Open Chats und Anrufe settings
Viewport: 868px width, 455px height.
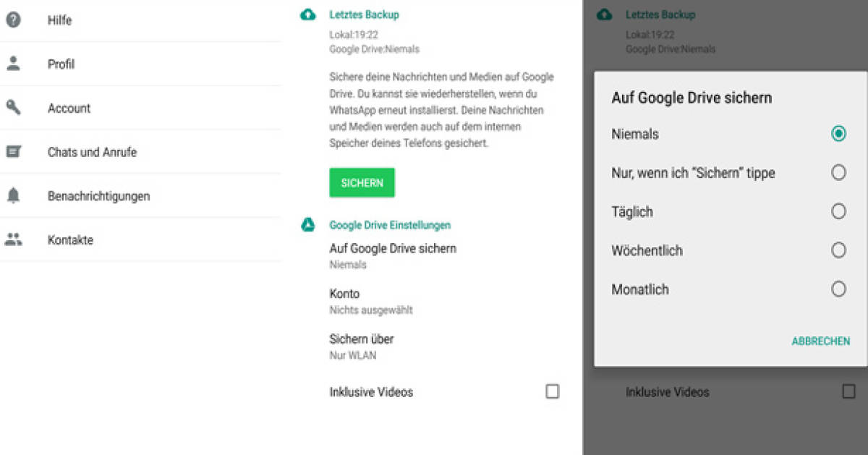coord(140,152)
